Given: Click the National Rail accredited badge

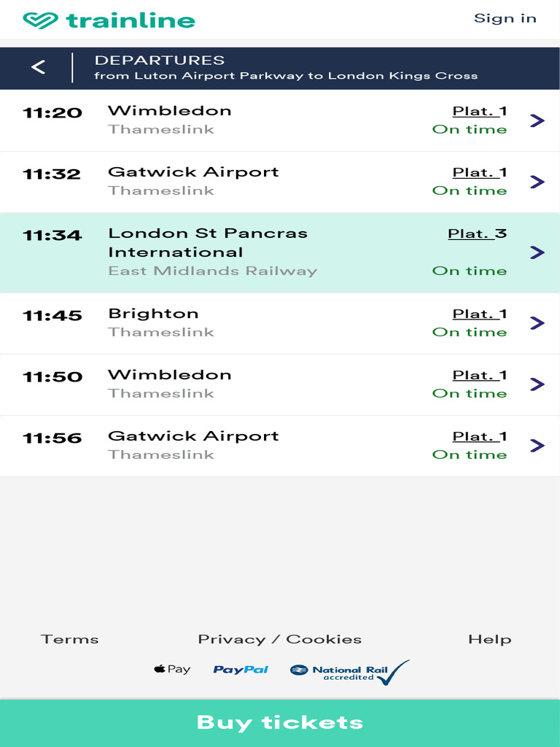Looking at the screenshot, I should [x=349, y=672].
